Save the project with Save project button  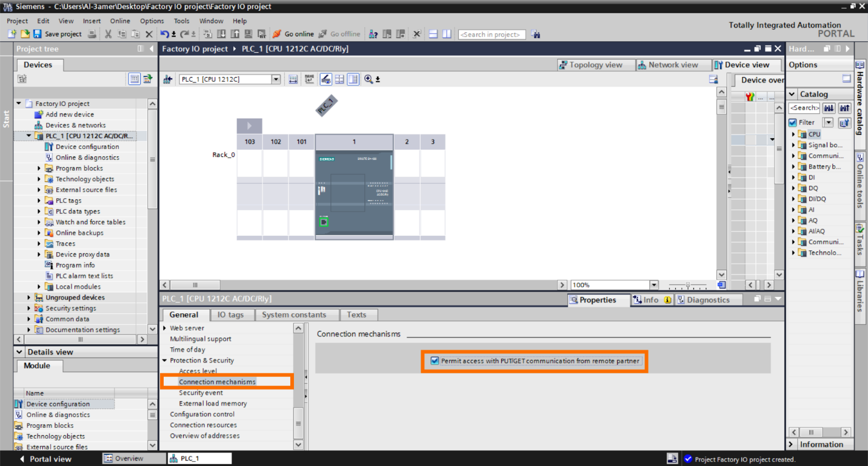click(x=58, y=35)
